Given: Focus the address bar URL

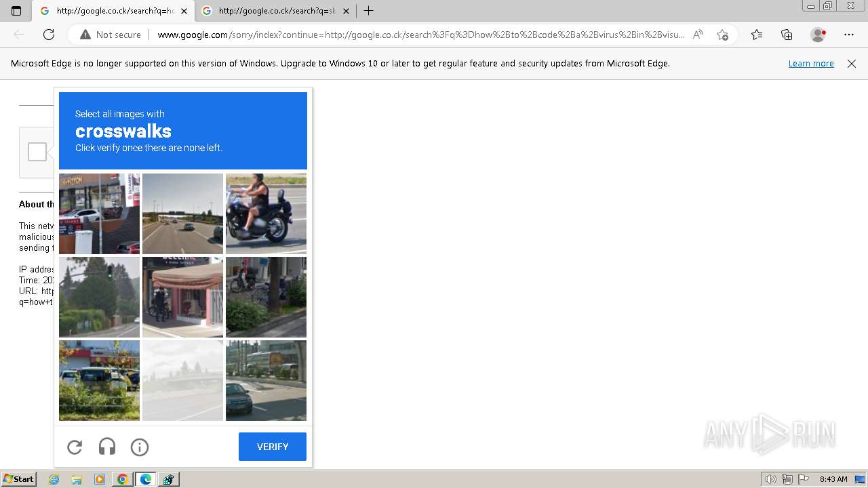Looking at the screenshot, I should pyautogui.click(x=420, y=35).
